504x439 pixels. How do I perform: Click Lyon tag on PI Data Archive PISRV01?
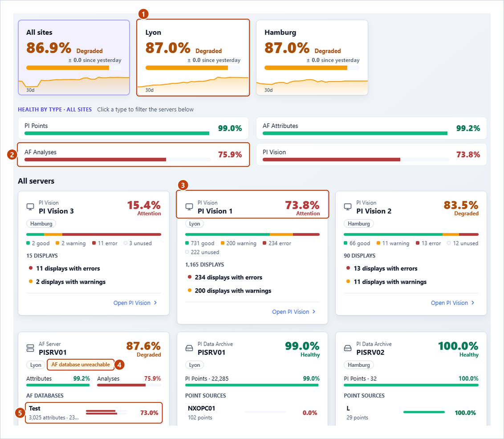(x=195, y=365)
